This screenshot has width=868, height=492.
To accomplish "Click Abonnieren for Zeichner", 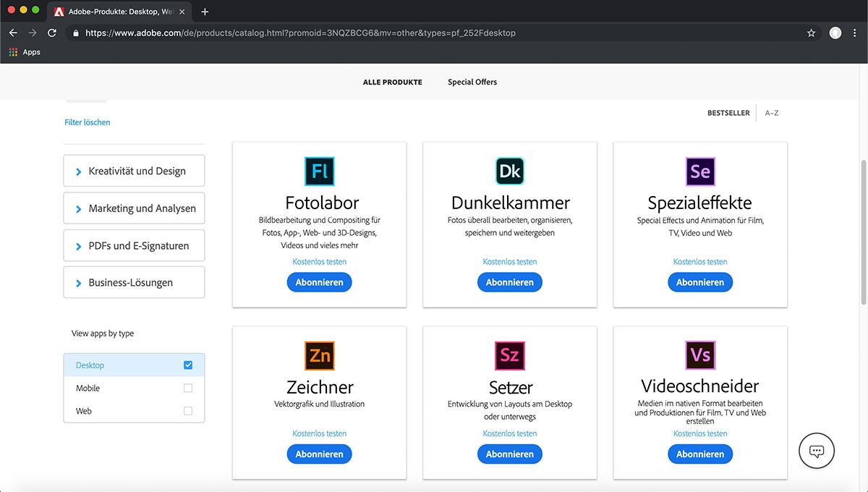I will click(320, 454).
